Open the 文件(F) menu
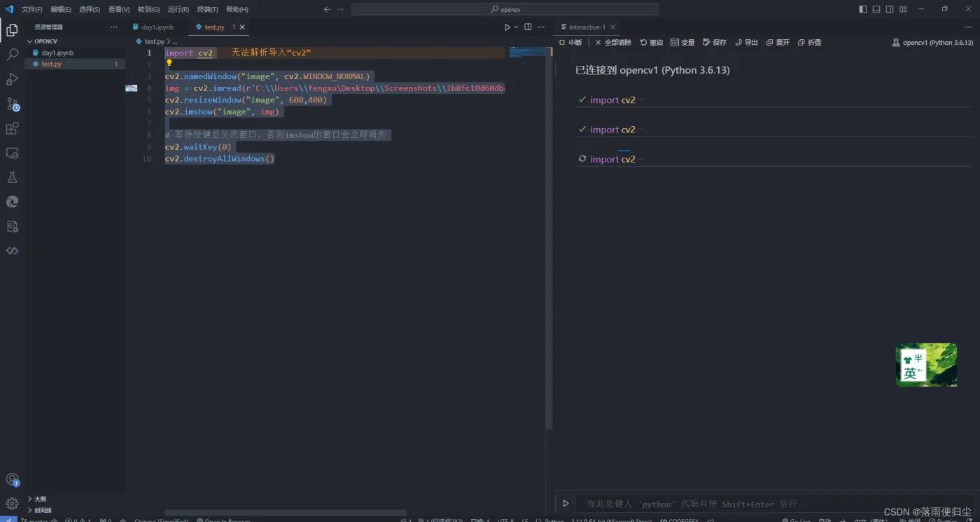The height and width of the screenshot is (522, 980). tap(32, 10)
